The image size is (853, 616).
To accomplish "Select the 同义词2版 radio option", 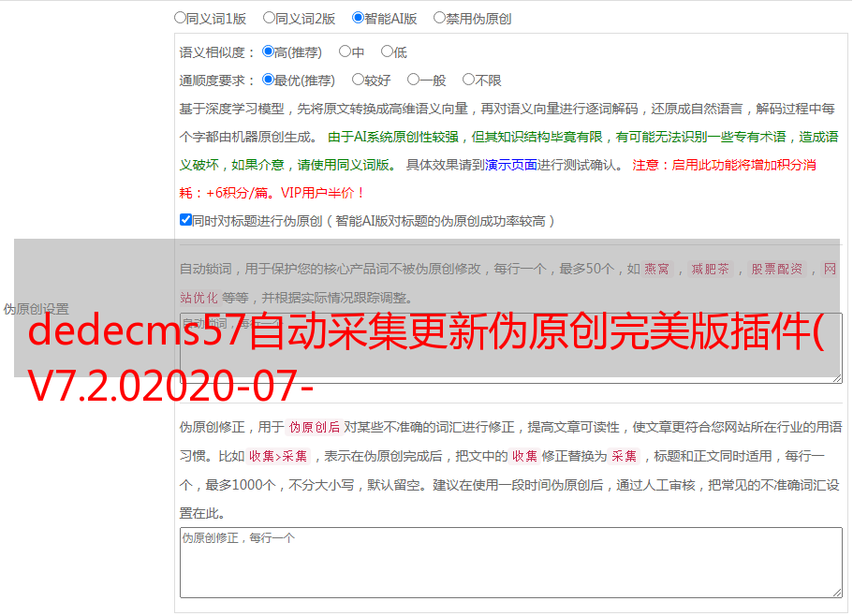I will coord(269,18).
